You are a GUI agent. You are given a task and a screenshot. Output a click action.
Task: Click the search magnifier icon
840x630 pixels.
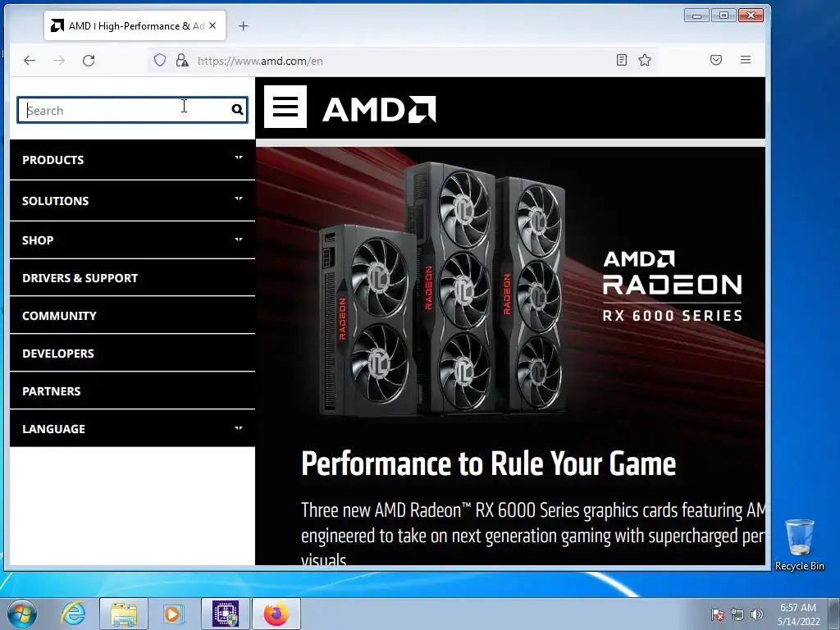click(x=237, y=110)
